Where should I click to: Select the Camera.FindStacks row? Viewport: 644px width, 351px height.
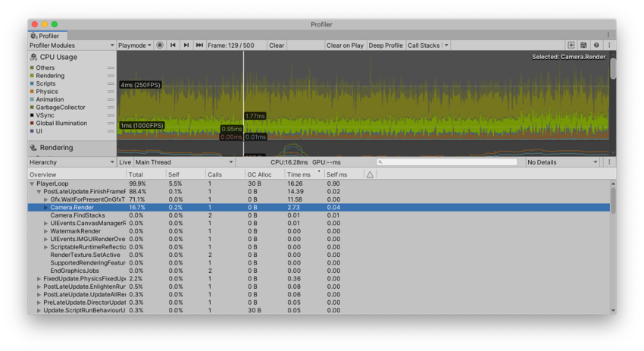319,215
